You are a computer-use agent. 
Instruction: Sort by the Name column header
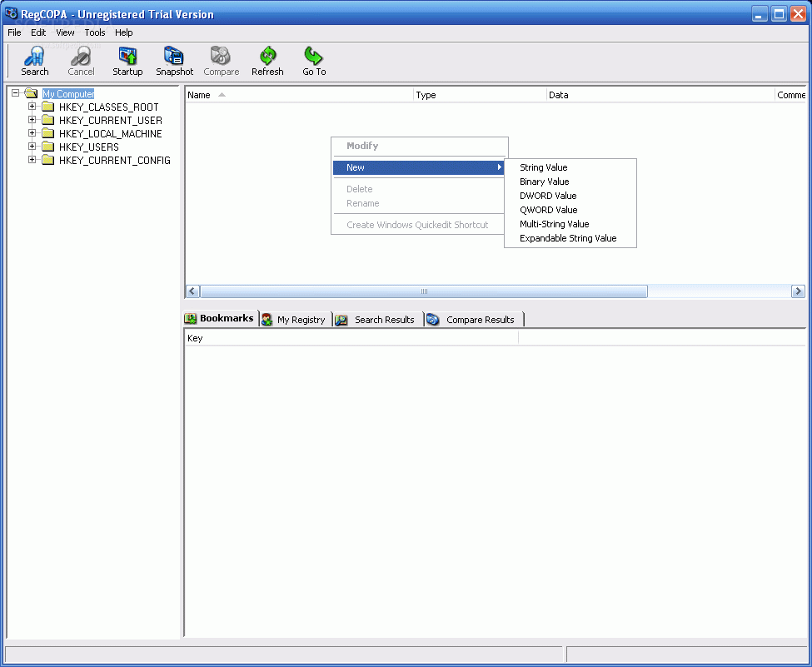coord(299,95)
